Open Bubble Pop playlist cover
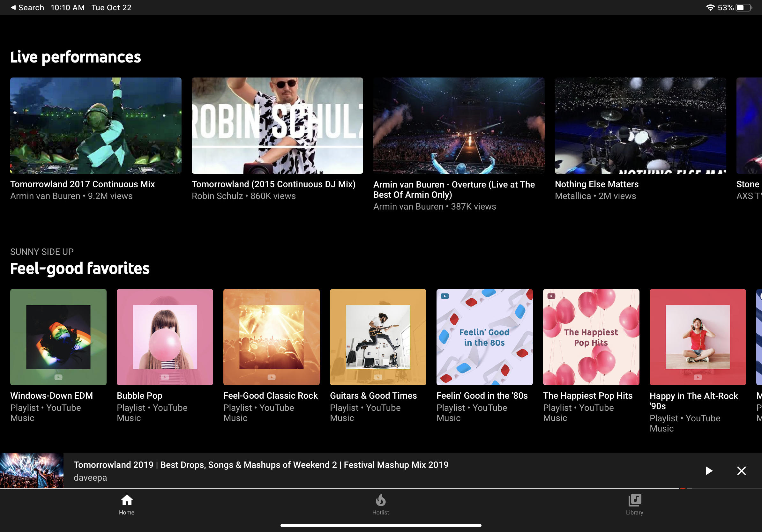Image resolution: width=762 pixels, height=532 pixels. click(165, 337)
